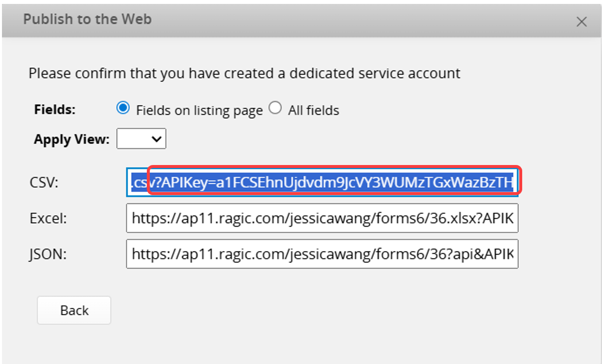Click the 'Fields on listing page' label text
Viewport: 602px width, 364px height.
(x=199, y=110)
